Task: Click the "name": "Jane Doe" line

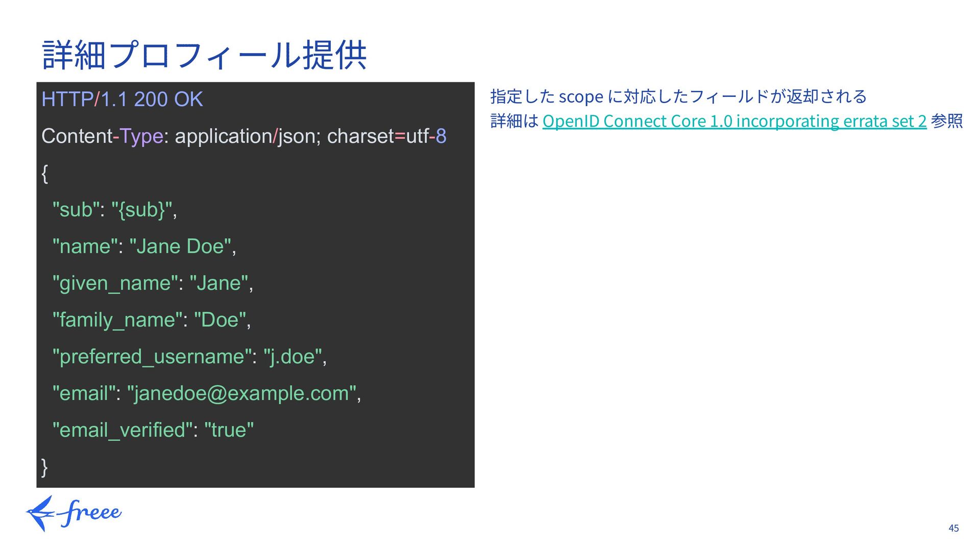Action: click(144, 246)
